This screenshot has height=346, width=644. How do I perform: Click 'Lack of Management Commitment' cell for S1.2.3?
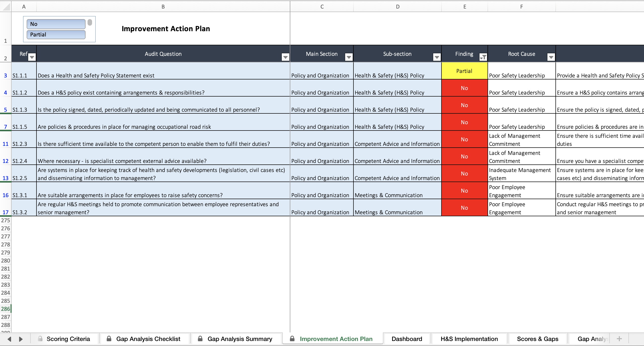[521, 139]
